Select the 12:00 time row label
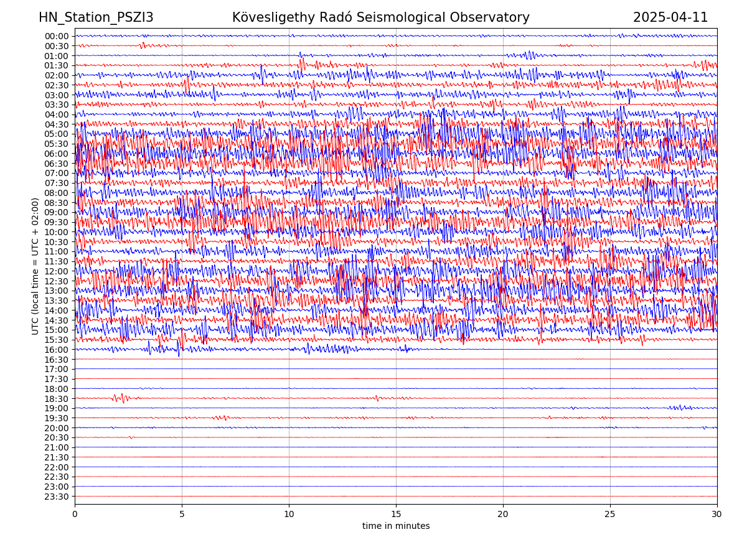The height and width of the screenshot is (560, 747). (x=57, y=271)
